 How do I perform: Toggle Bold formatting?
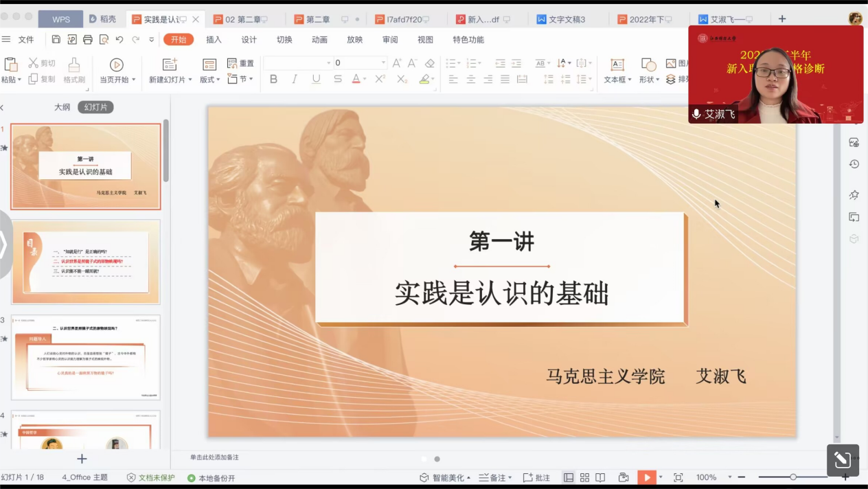[273, 79]
